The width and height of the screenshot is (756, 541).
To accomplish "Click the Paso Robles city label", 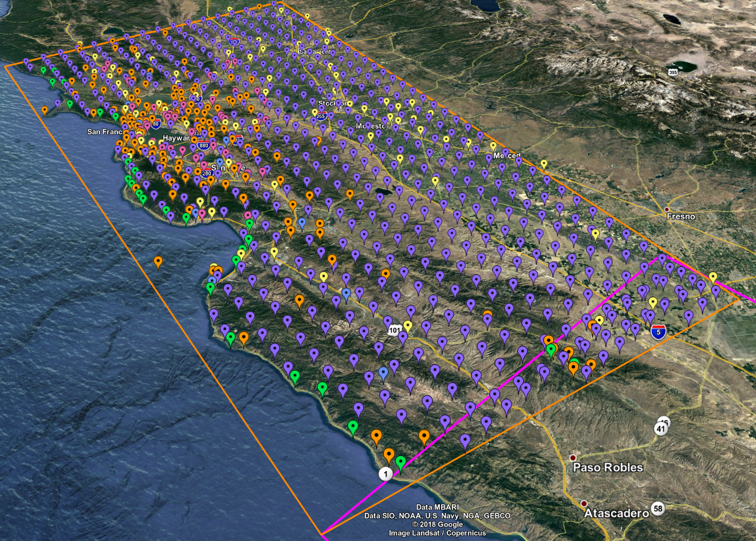I will tap(608, 468).
